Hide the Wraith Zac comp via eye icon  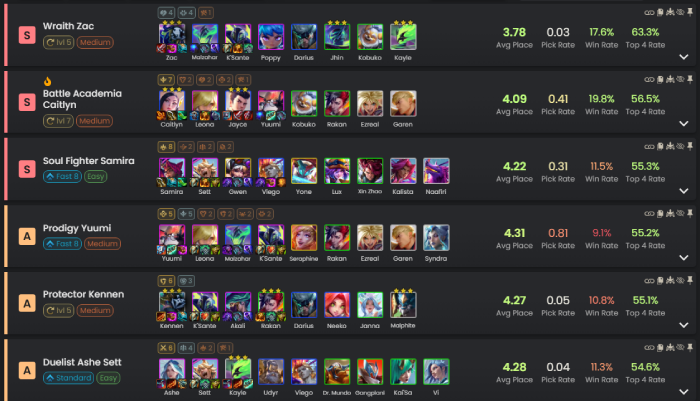pyautogui.click(x=680, y=13)
